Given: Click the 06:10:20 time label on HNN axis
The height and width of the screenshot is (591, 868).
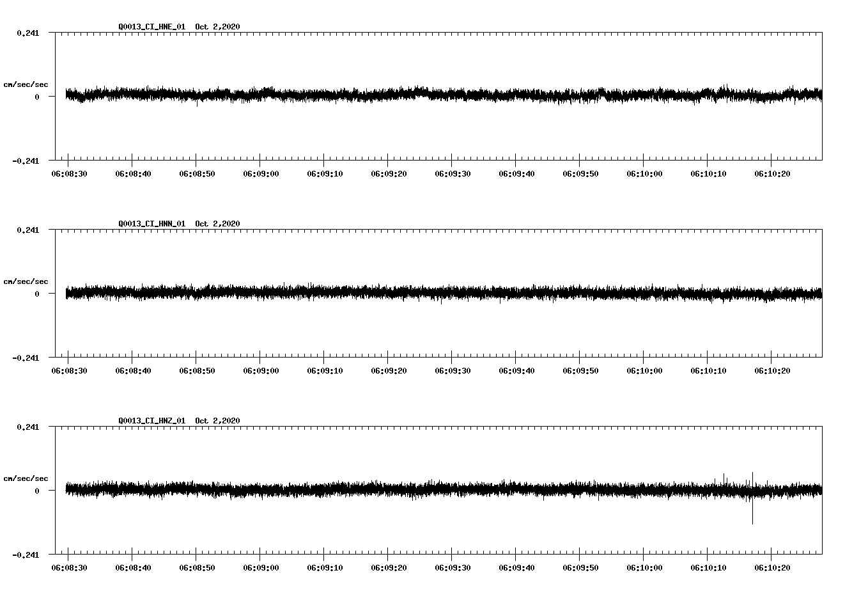Looking at the screenshot, I should (x=773, y=368).
